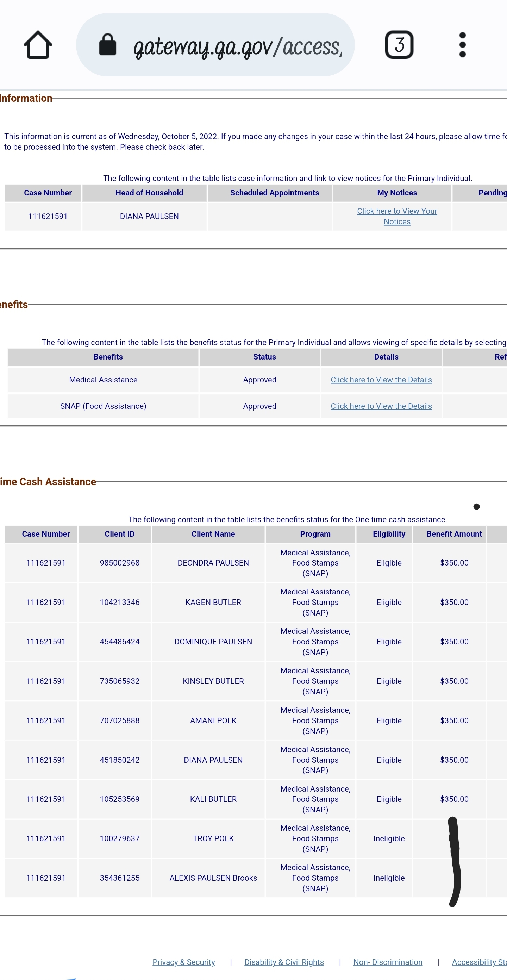Viewport: 507px width, 980px height.
Task: Select the Eligibility column header
Action: 384,534
